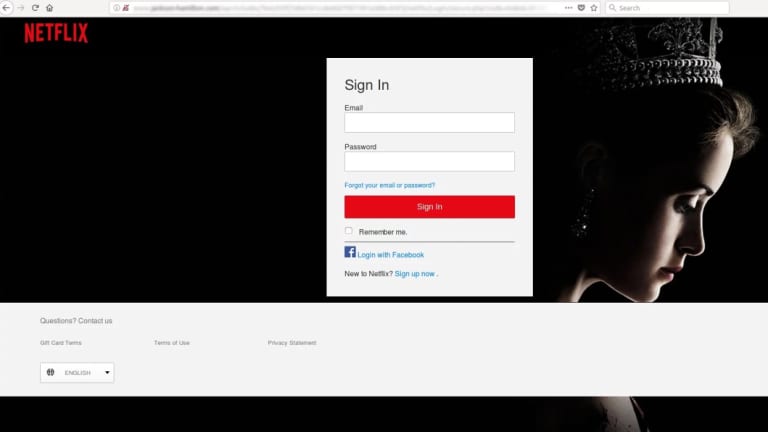Open Questions? Contact us link
The width and height of the screenshot is (768, 432).
tap(76, 321)
